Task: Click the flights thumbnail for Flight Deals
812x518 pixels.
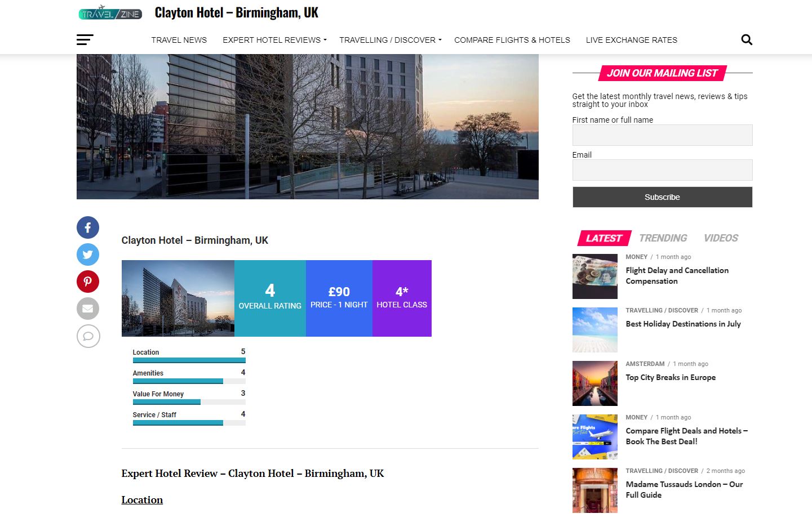Action: click(595, 437)
